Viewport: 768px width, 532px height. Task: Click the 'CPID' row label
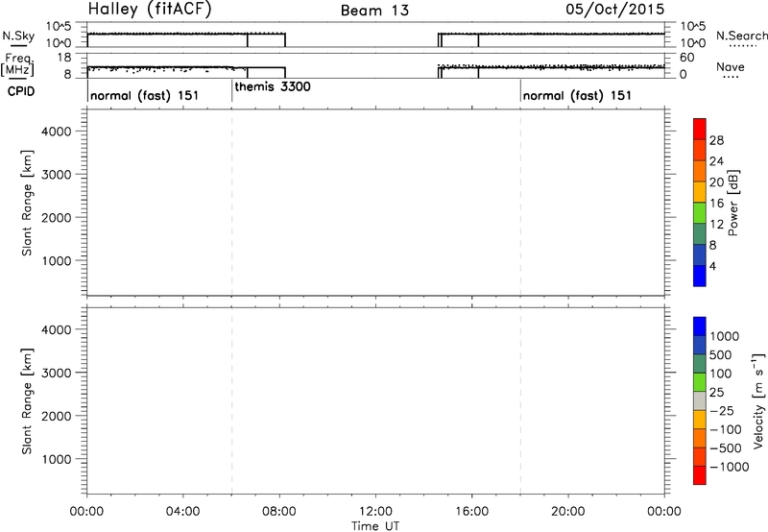(21, 91)
